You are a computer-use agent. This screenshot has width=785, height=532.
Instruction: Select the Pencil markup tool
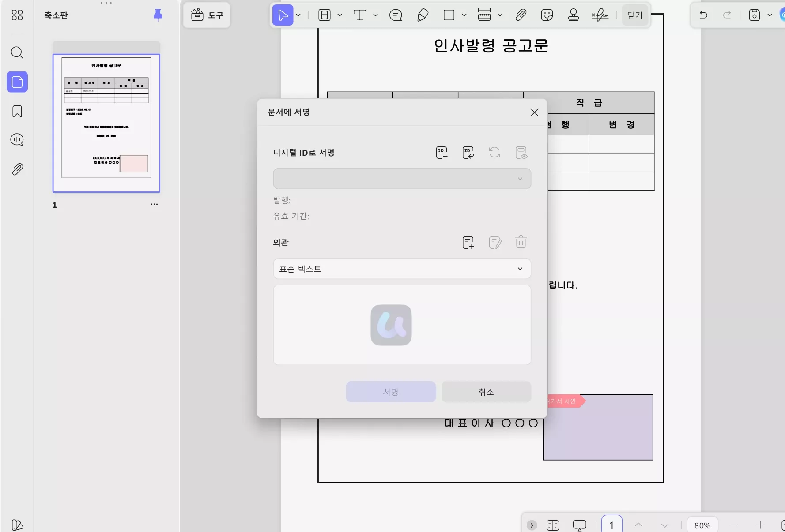point(423,15)
